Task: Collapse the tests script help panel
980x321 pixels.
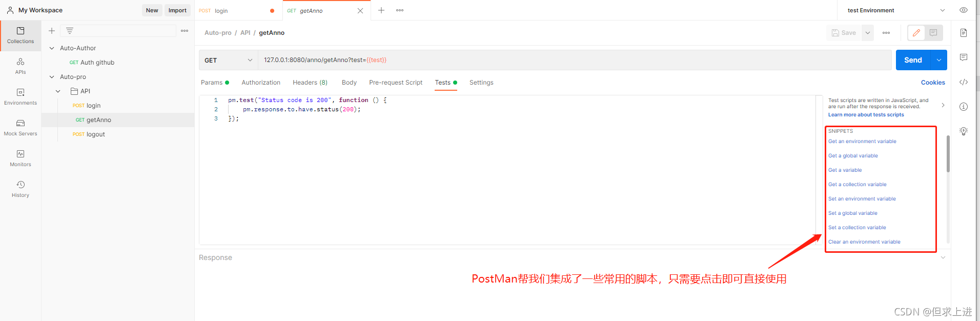Action: pyautogui.click(x=943, y=105)
